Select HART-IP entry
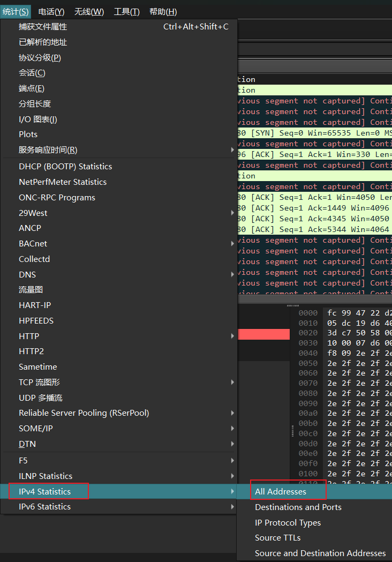Image resolution: width=392 pixels, height=562 pixels. [x=118, y=305]
